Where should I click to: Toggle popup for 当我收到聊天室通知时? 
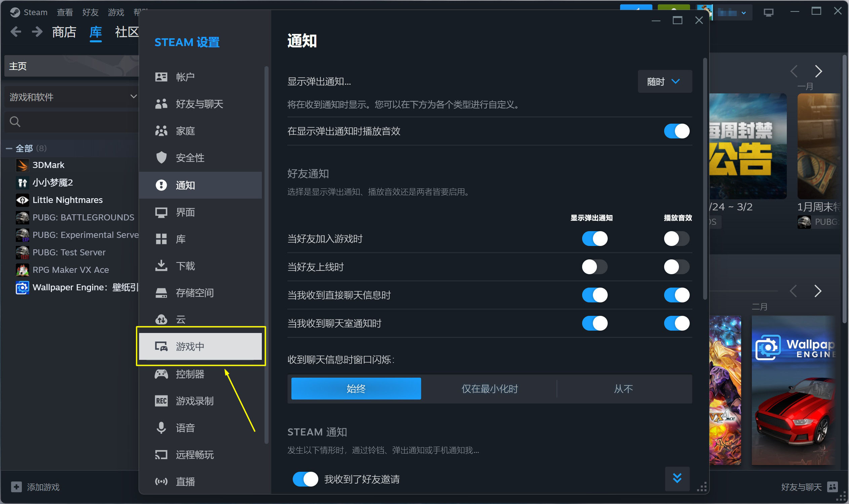point(595,323)
